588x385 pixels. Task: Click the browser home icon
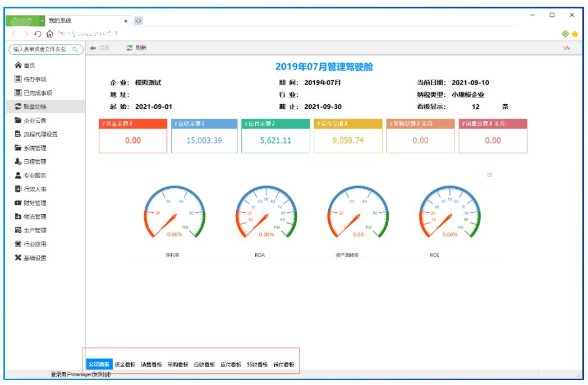pos(49,34)
